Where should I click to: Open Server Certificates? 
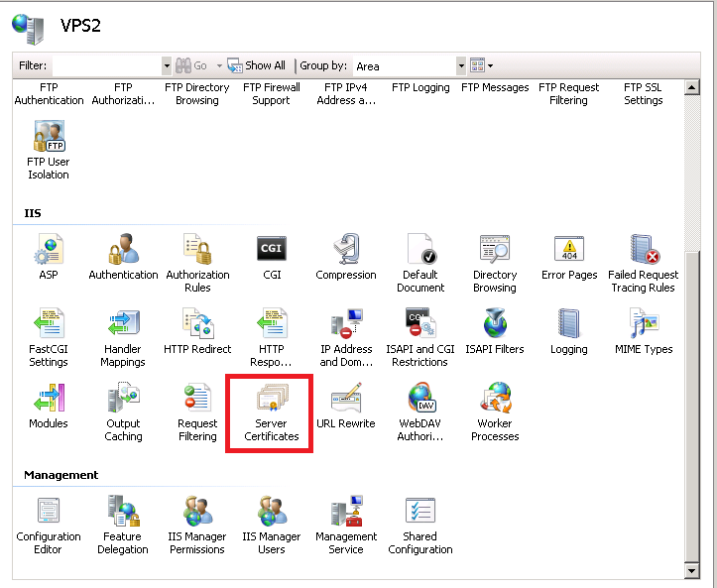click(272, 412)
